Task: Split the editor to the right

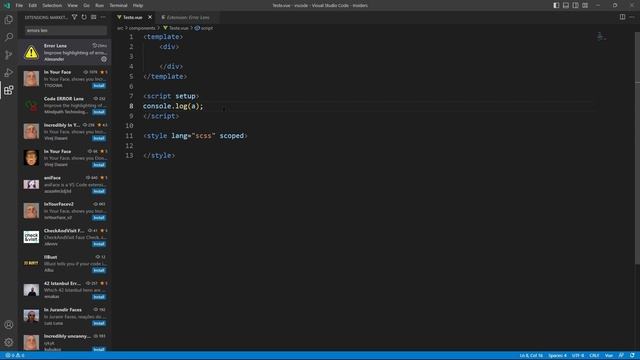Action: point(622,17)
